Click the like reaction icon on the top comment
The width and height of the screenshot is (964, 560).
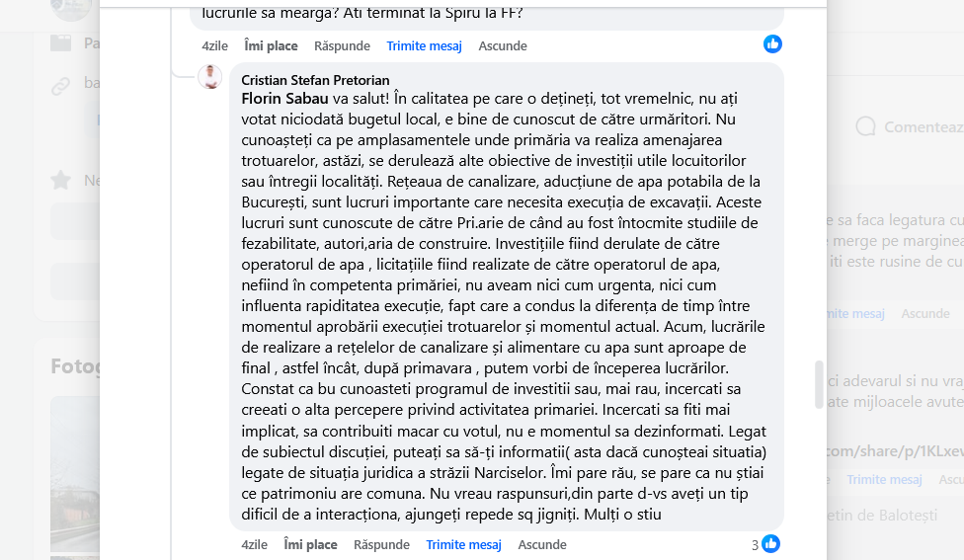[772, 43]
